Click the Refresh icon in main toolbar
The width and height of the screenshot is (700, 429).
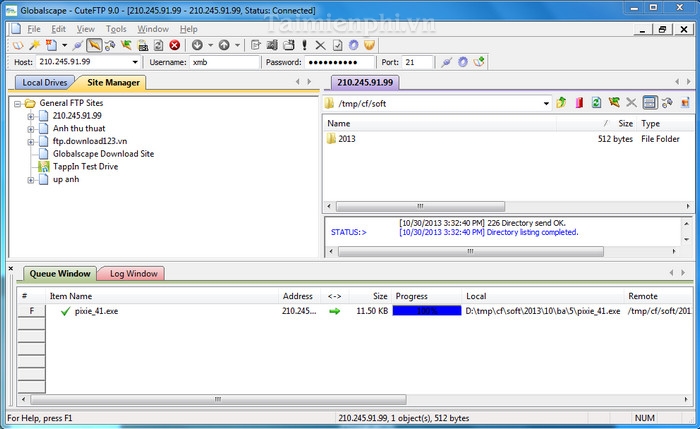click(158, 45)
